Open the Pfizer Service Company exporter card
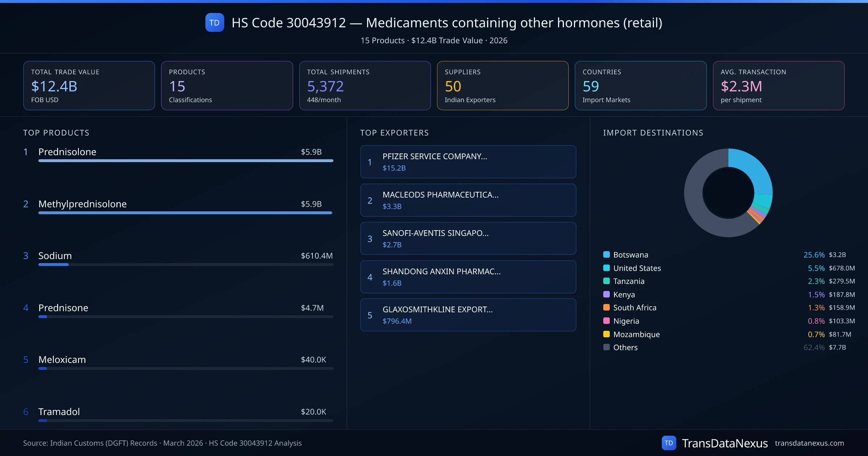The image size is (868, 456). pyautogui.click(x=468, y=162)
